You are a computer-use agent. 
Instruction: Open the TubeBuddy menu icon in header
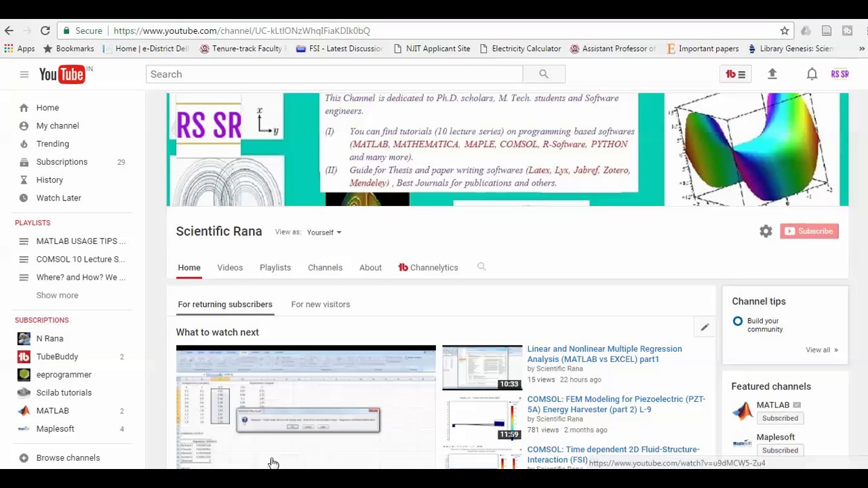(x=735, y=74)
